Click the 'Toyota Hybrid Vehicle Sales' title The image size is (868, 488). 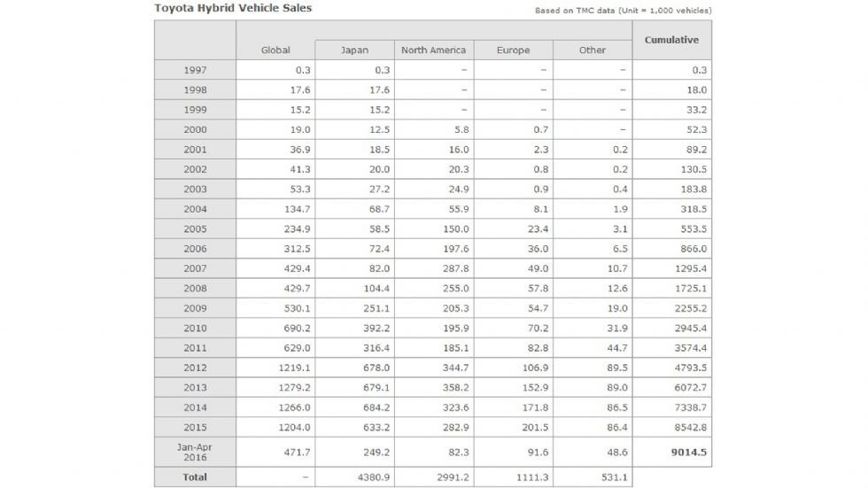click(233, 8)
